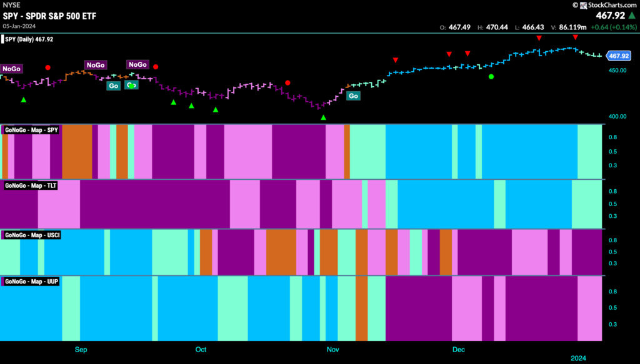Click the Sep label on the time axis
Viewport: 640px width, 364px height.
point(81,350)
